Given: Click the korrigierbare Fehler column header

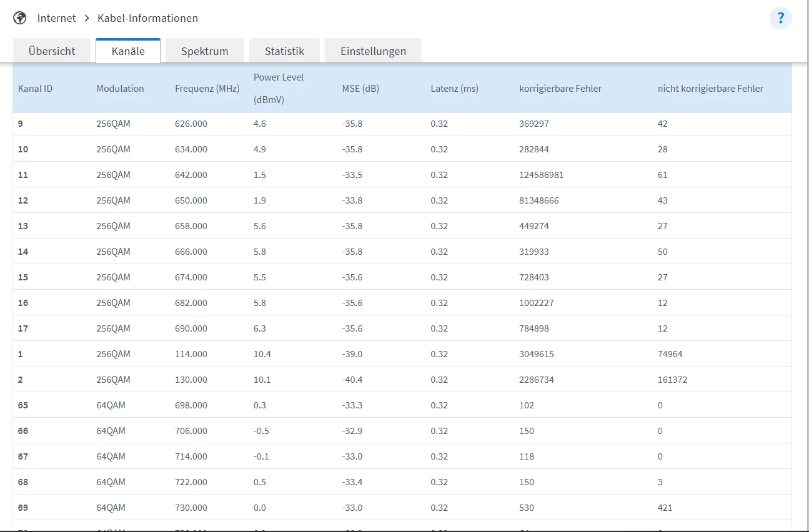Looking at the screenshot, I should (x=560, y=89).
